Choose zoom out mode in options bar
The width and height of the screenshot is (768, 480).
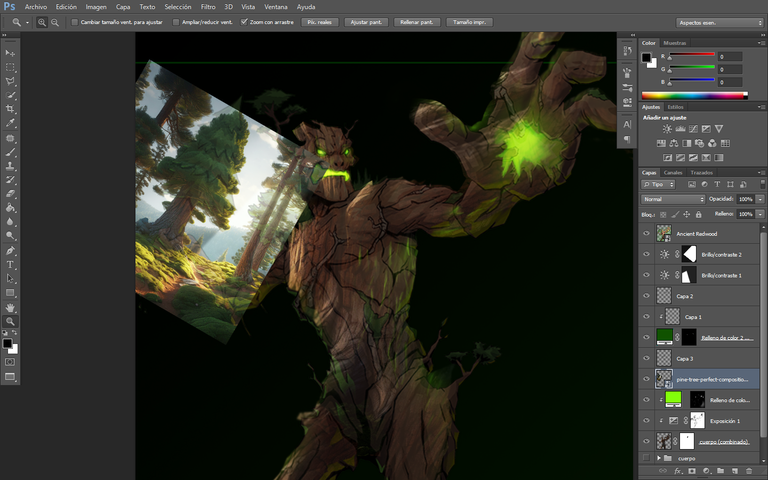click(55, 22)
